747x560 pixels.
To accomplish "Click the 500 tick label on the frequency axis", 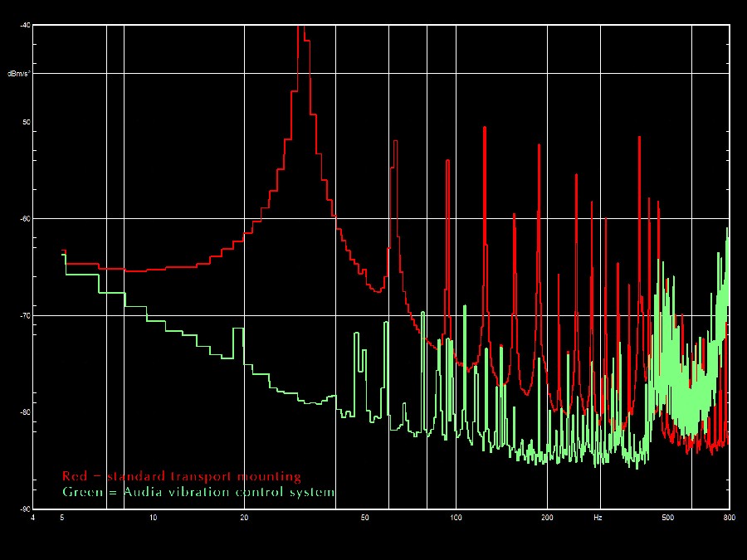I will 666,517.
